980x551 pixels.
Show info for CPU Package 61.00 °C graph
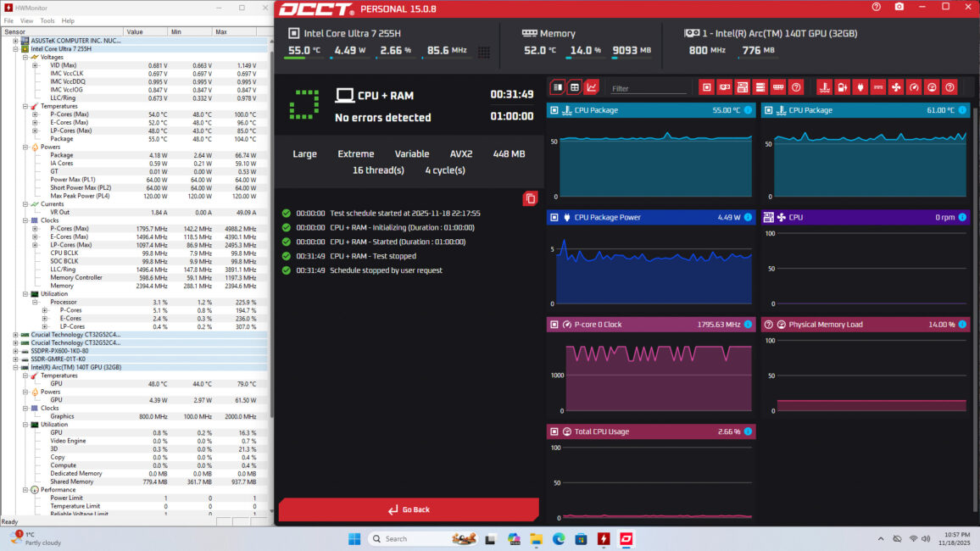tap(962, 110)
